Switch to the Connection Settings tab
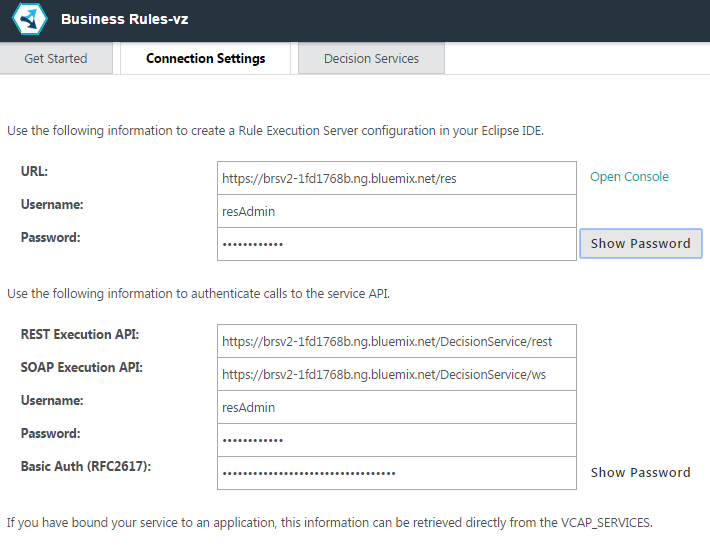710x548 pixels. pyautogui.click(x=206, y=58)
